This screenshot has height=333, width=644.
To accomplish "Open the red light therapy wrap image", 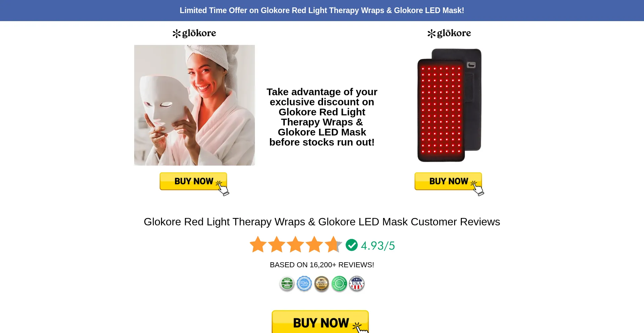I will [x=449, y=105].
